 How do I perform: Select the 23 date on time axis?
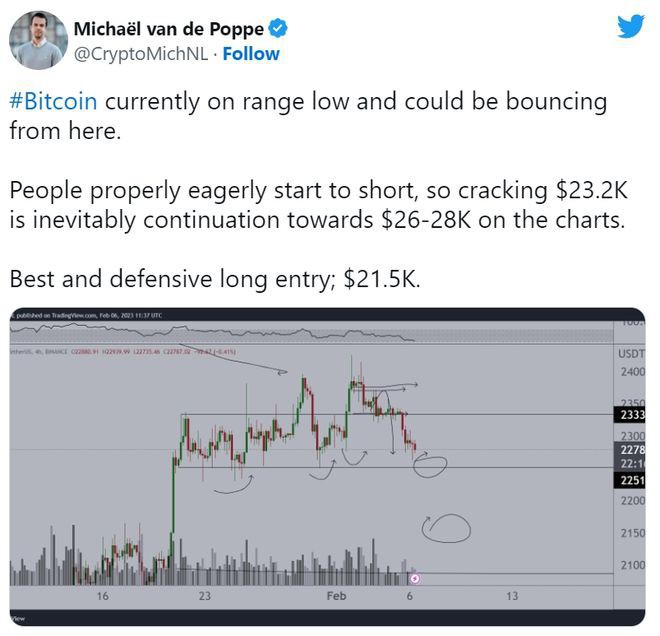(x=203, y=595)
